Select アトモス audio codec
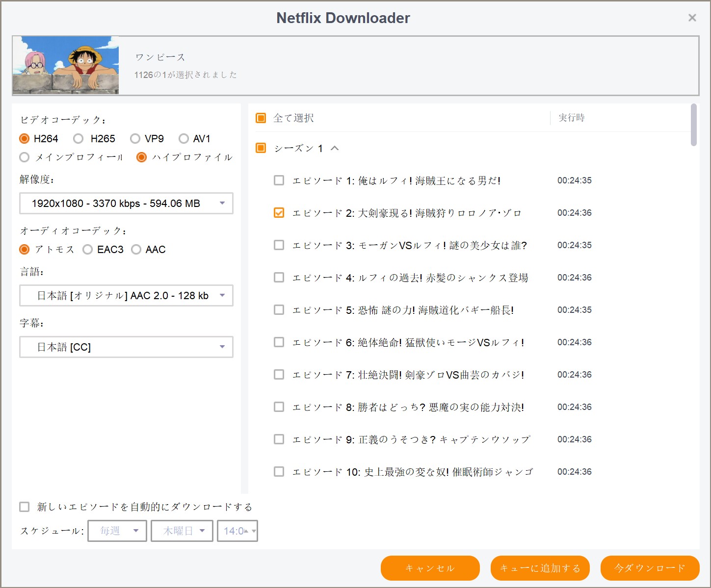 [x=24, y=250]
